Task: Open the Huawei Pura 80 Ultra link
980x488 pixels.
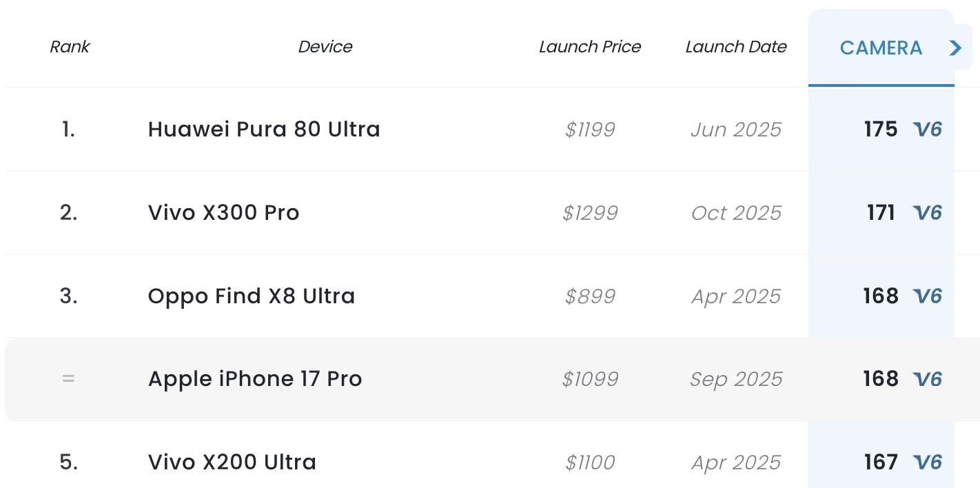Action: (264, 130)
